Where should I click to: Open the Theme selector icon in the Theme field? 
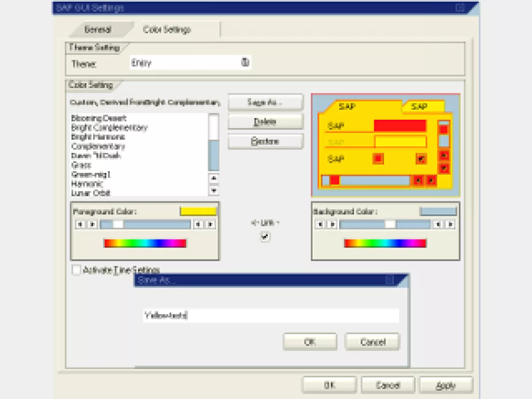(245, 62)
